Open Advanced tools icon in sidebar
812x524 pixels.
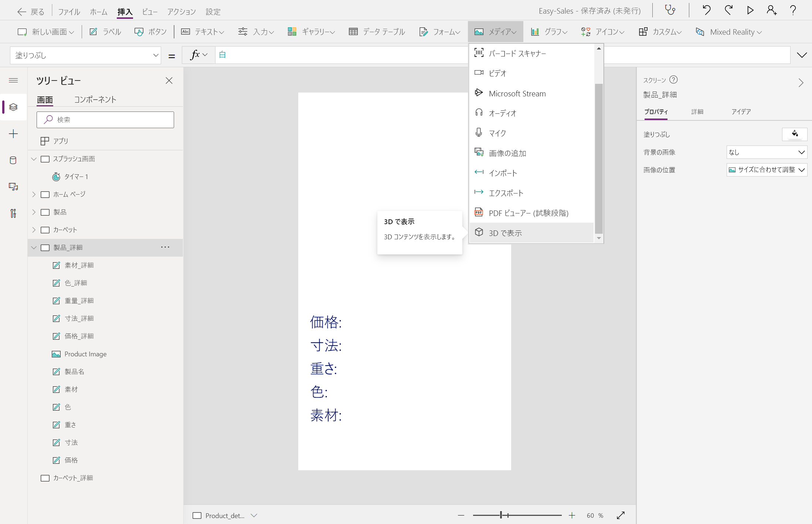tap(13, 213)
